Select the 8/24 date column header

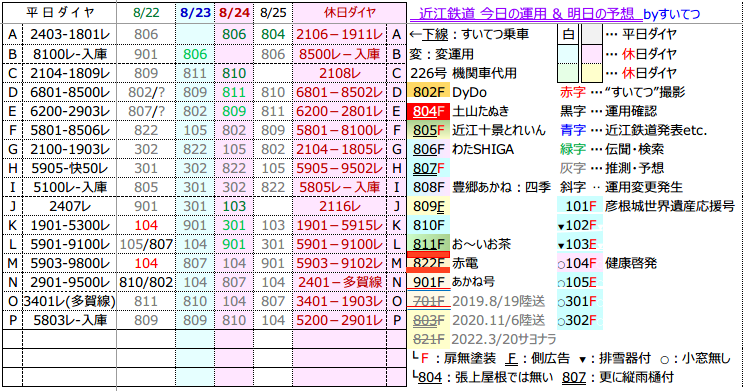tap(234, 13)
